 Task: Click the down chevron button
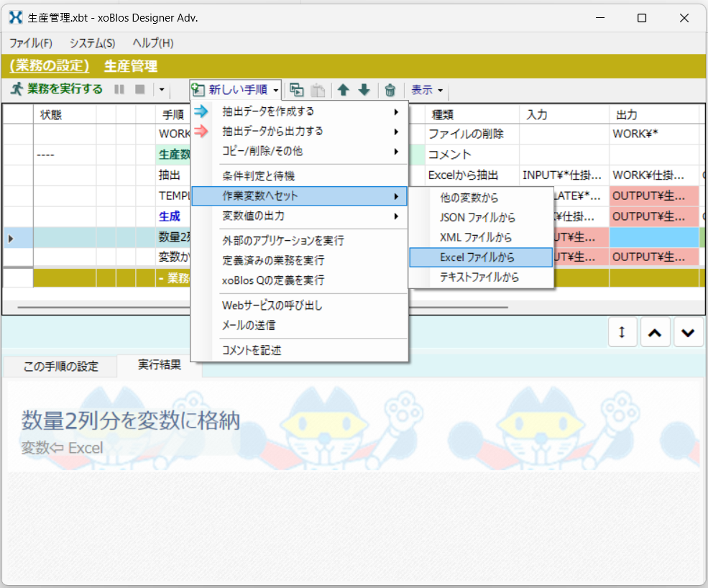(688, 332)
